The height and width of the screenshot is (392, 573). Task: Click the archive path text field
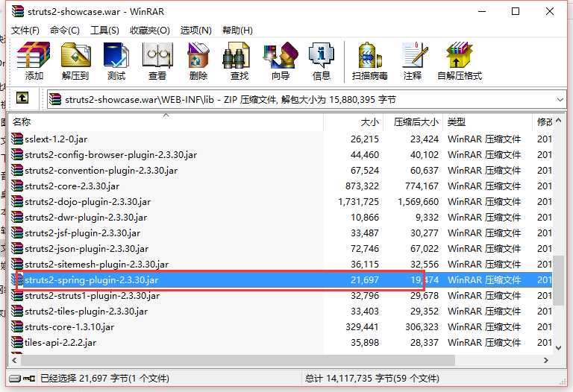[306, 100]
